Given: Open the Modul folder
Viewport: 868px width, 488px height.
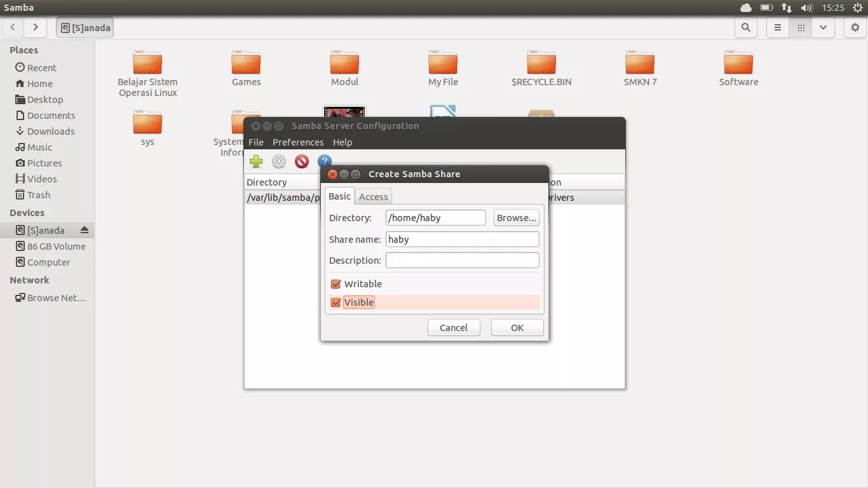Looking at the screenshot, I should tap(344, 69).
